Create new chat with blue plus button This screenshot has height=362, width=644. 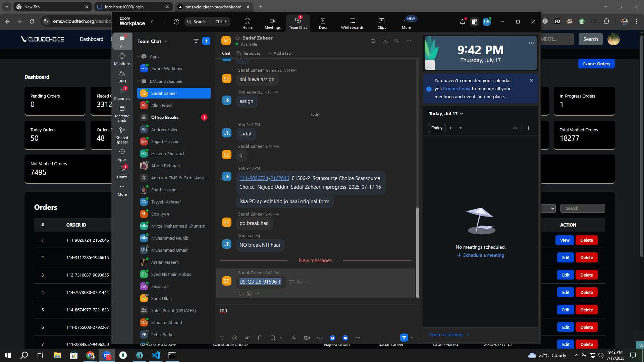pyautogui.click(x=206, y=41)
